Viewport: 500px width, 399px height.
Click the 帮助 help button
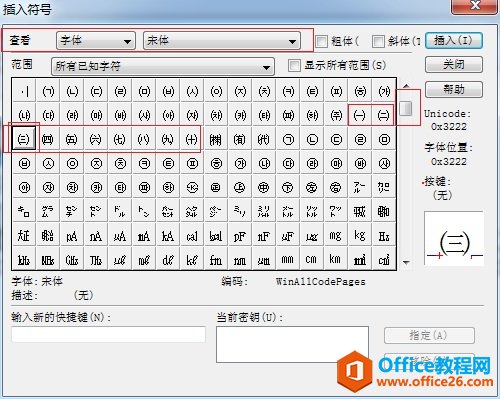pyautogui.click(x=454, y=89)
